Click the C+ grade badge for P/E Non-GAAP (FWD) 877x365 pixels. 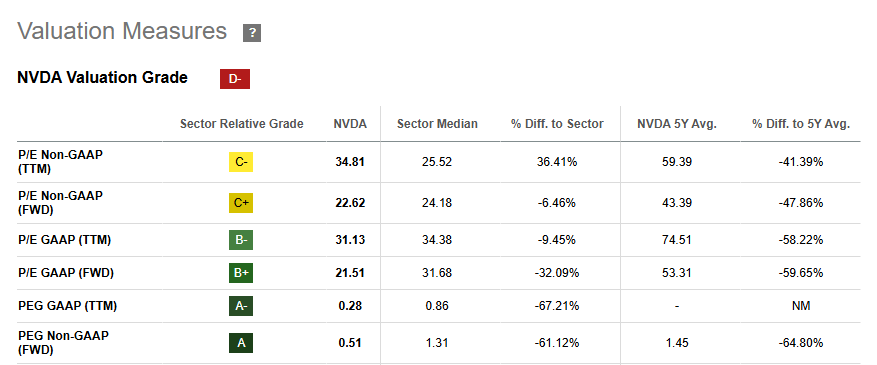pos(241,203)
